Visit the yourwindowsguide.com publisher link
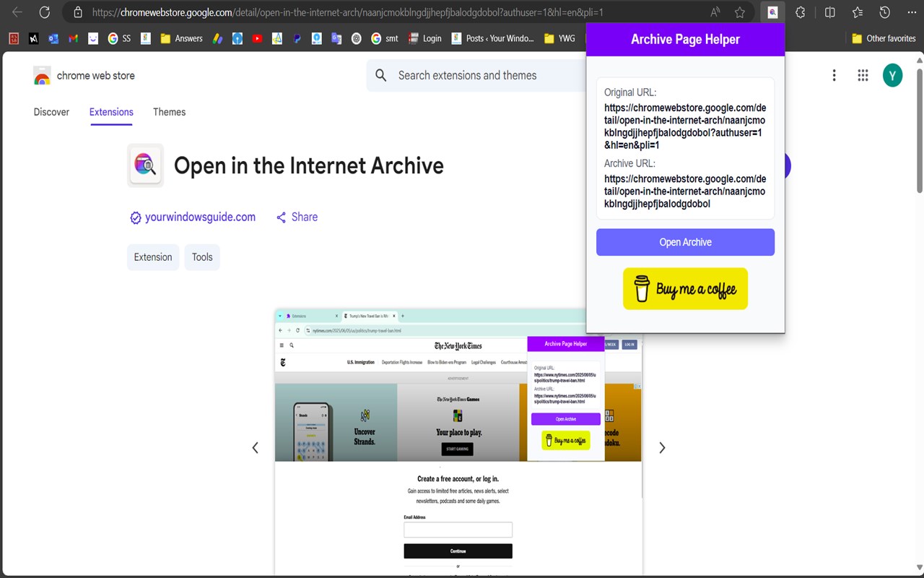The width and height of the screenshot is (924, 578). point(193,217)
